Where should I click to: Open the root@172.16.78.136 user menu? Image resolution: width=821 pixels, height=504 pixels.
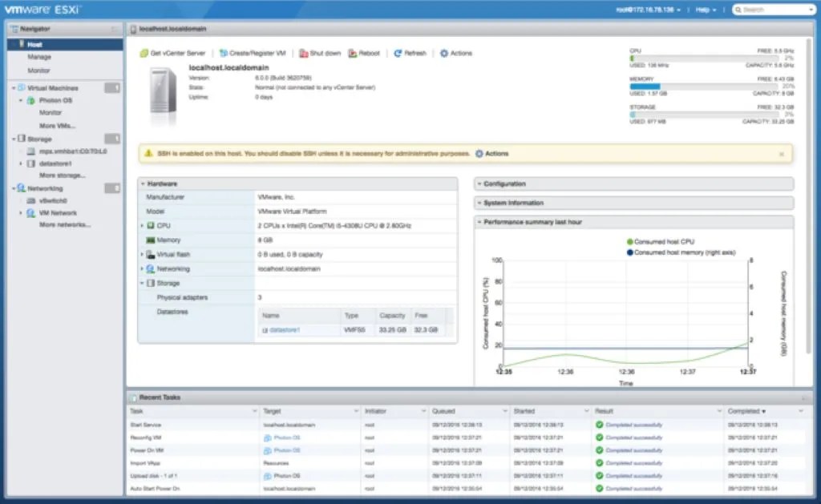tap(647, 9)
